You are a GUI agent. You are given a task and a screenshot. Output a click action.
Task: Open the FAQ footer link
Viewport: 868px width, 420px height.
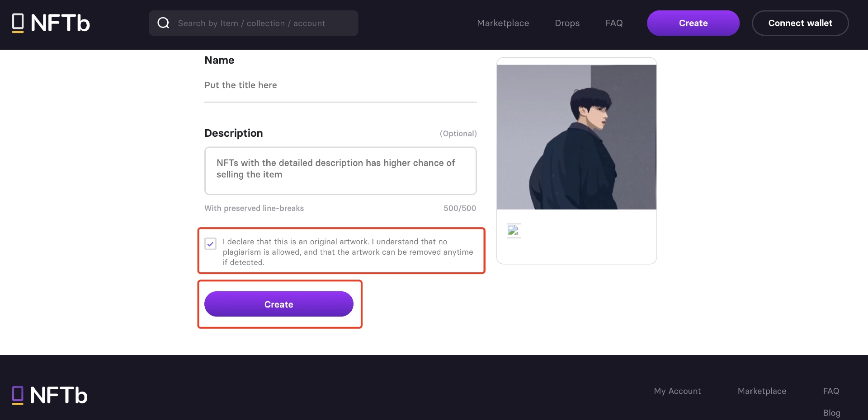[x=831, y=391]
